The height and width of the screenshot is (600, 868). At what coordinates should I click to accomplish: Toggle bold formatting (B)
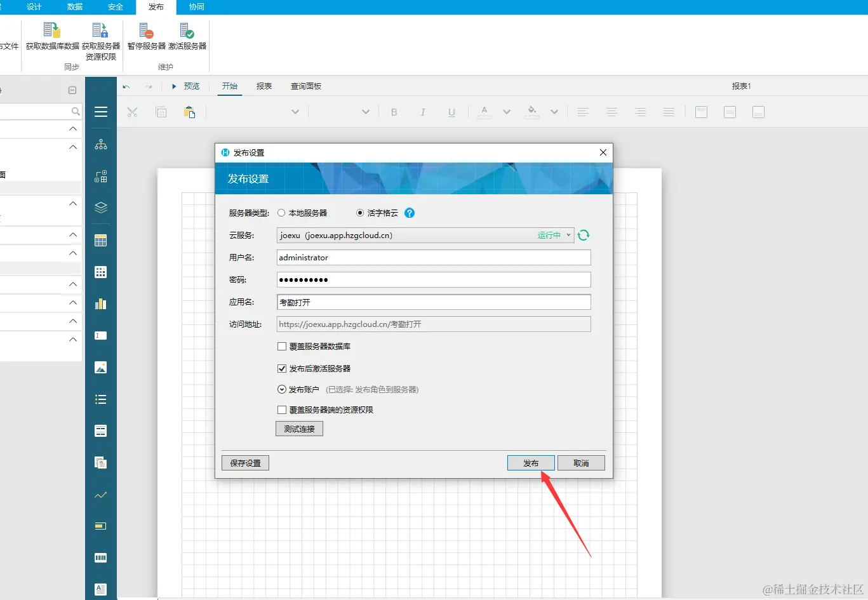(394, 112)
